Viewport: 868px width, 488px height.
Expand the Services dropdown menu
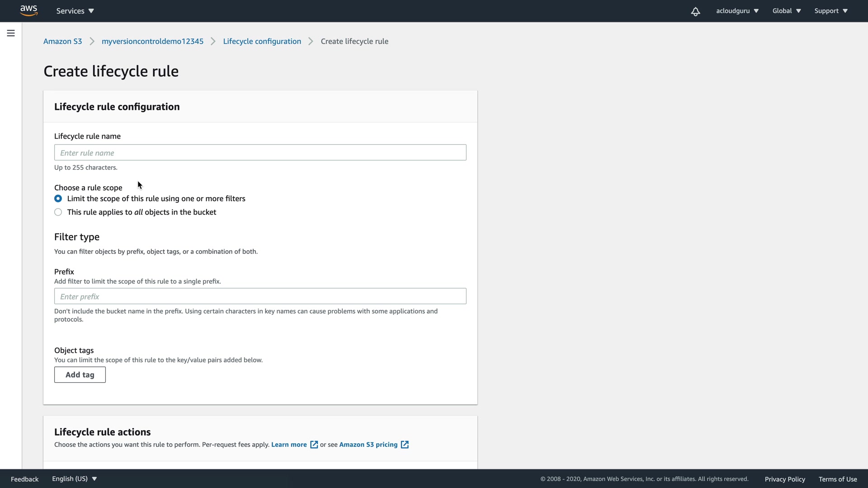tap(75, 11)
